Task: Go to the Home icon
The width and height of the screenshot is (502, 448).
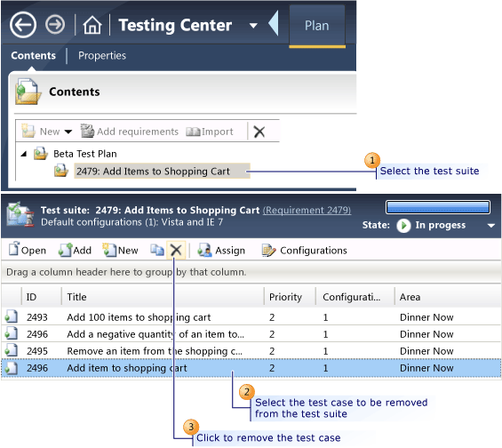Action: [92, 25]
